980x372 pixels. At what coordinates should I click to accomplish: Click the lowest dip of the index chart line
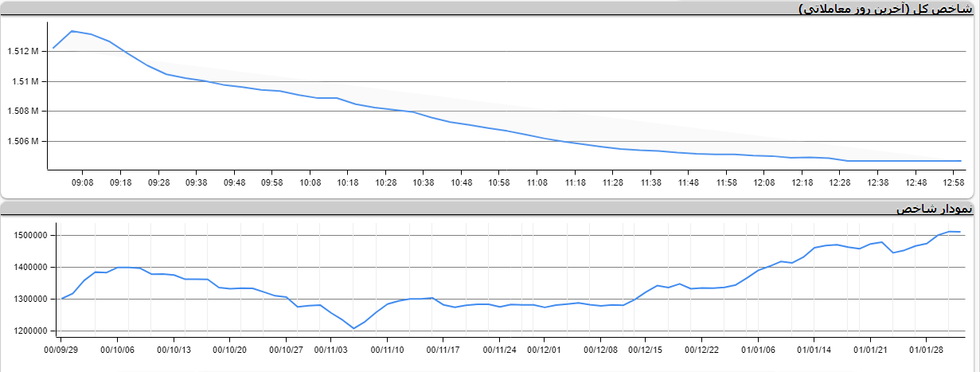353,328
